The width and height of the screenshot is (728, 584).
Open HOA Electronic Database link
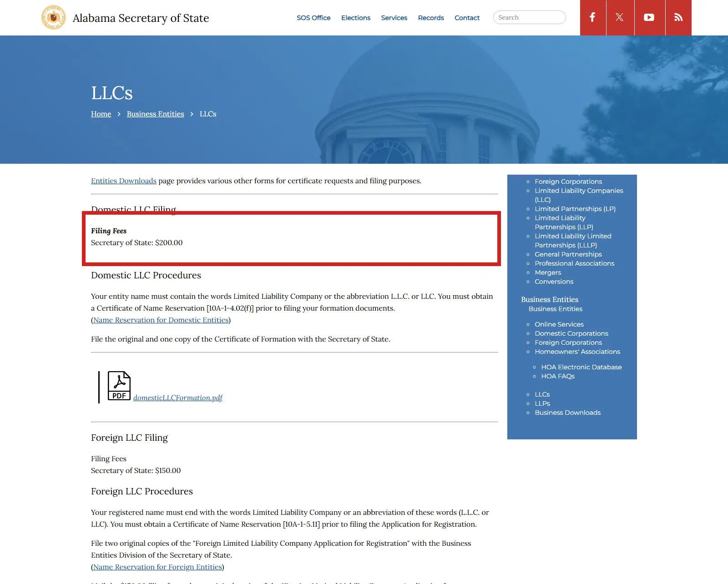(581, 367)
